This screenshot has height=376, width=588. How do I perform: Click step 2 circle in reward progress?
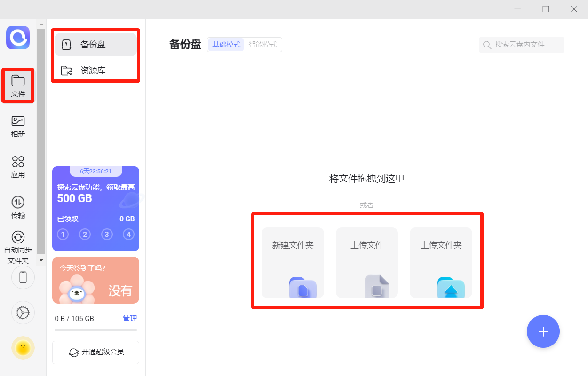[85, 234]
